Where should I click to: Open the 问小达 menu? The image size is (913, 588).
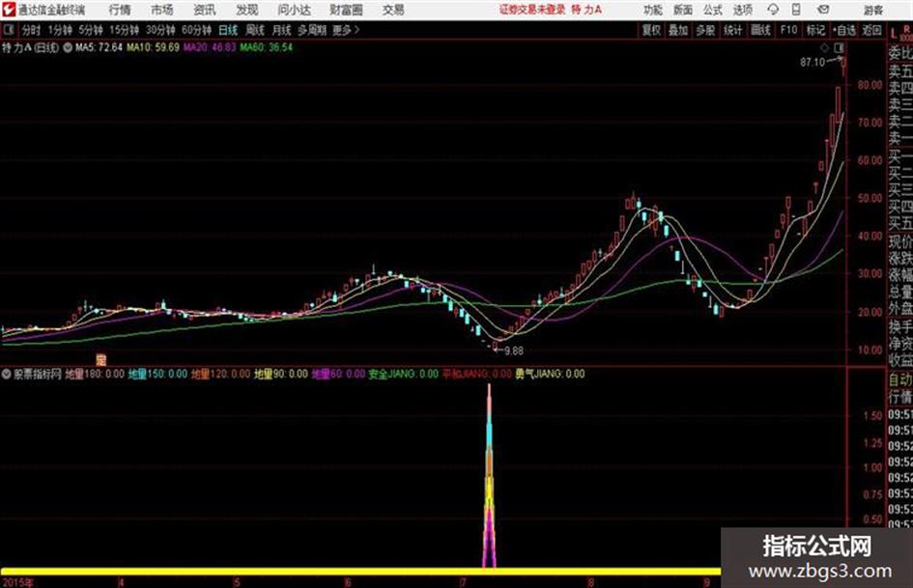pos(294,10)
